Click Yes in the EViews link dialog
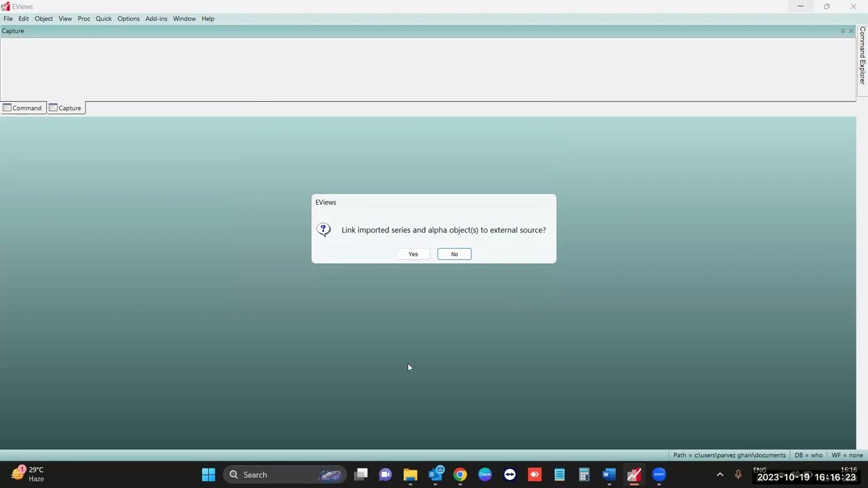 413,254
